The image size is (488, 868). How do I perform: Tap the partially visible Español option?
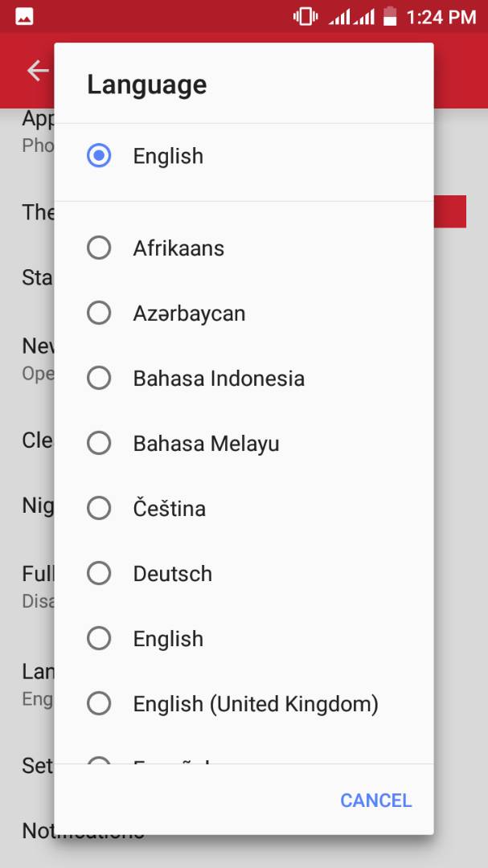172,758
